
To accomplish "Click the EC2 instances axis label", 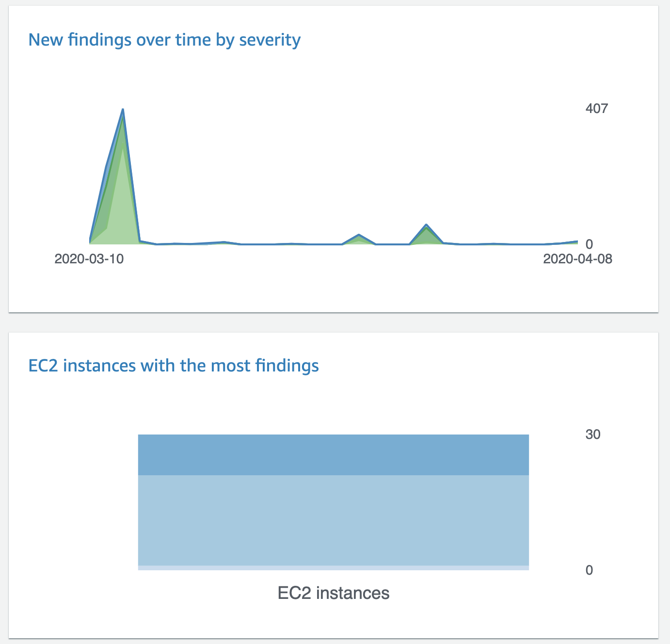I will (334, 593).
